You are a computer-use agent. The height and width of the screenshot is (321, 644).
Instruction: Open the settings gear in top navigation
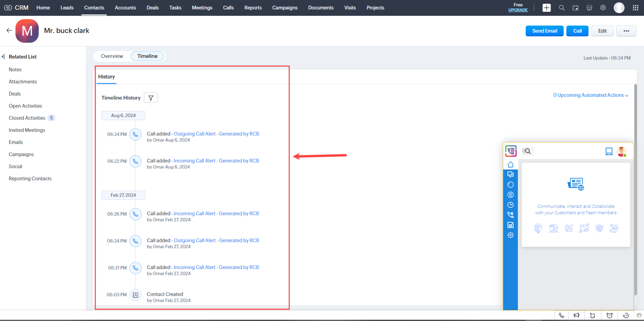click(603, 8)
